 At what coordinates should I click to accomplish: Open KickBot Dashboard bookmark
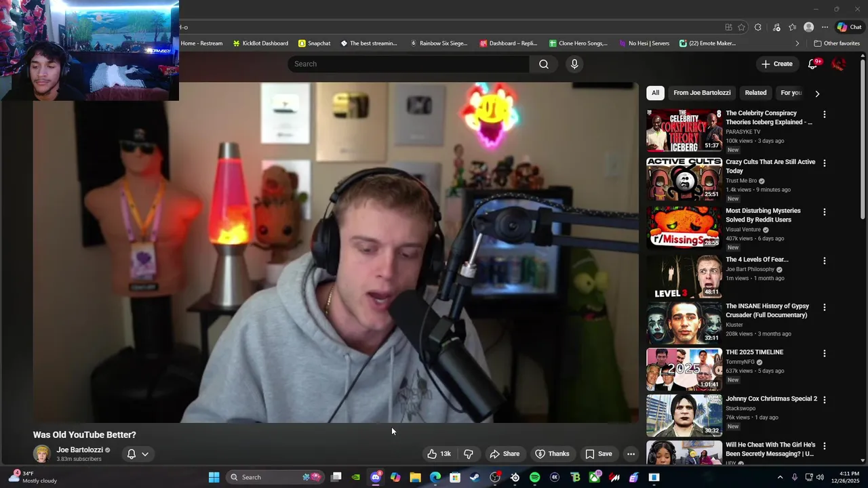pyautogui.click(x=260, y=43)
